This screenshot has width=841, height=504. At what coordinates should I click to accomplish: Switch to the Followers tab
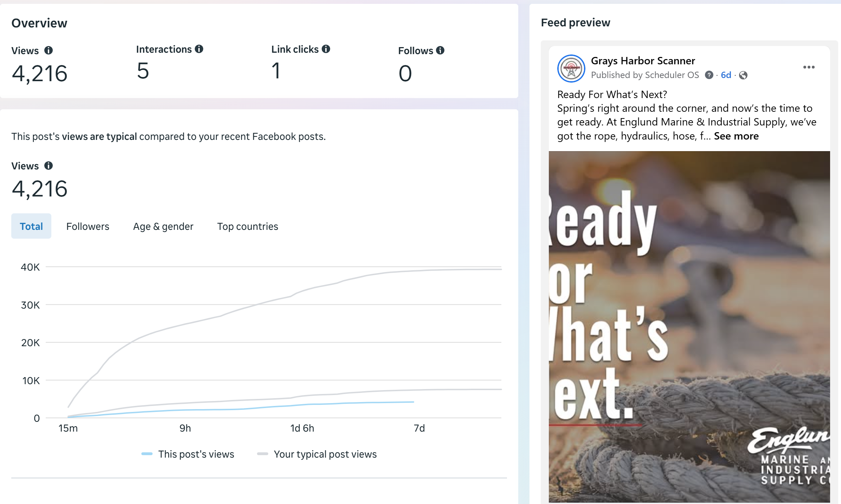pos(88,226)
